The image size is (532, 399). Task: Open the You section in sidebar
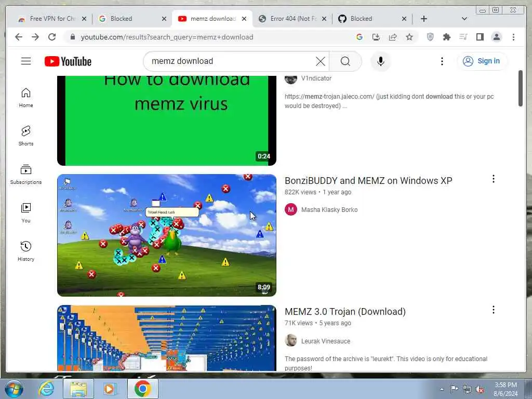coord(26,213)
